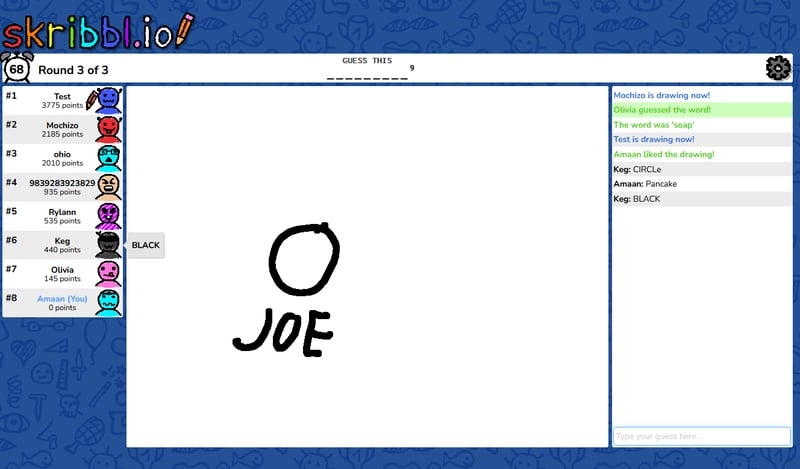Click '2185 points' under Mochizo
This screenshot has width=800, height=469.
tap(62, 134)
